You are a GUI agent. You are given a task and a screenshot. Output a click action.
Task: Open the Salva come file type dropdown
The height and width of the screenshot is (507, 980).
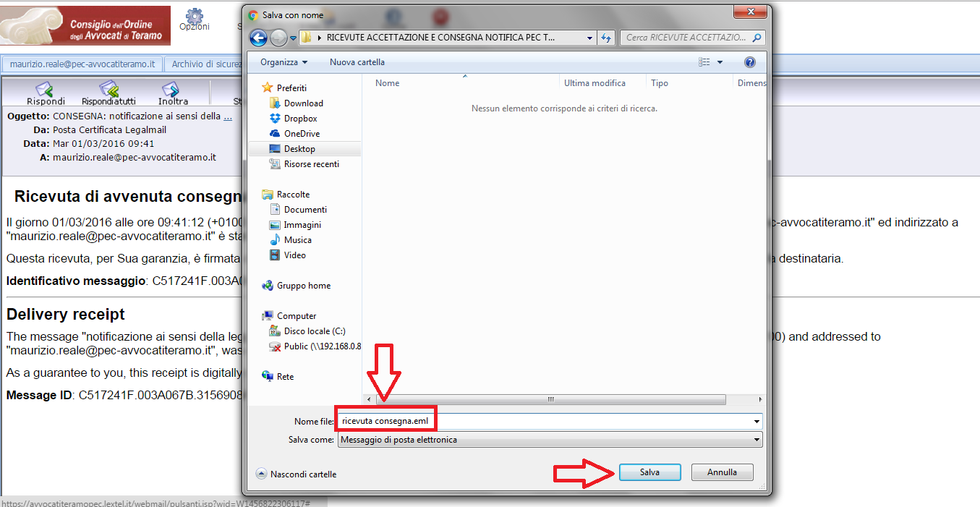point(549,439)
